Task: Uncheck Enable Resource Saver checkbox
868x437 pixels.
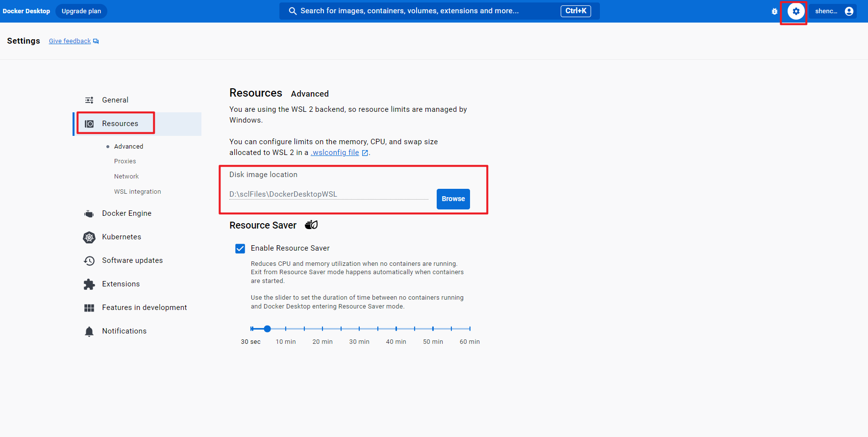Action: [x=240, y=249]
